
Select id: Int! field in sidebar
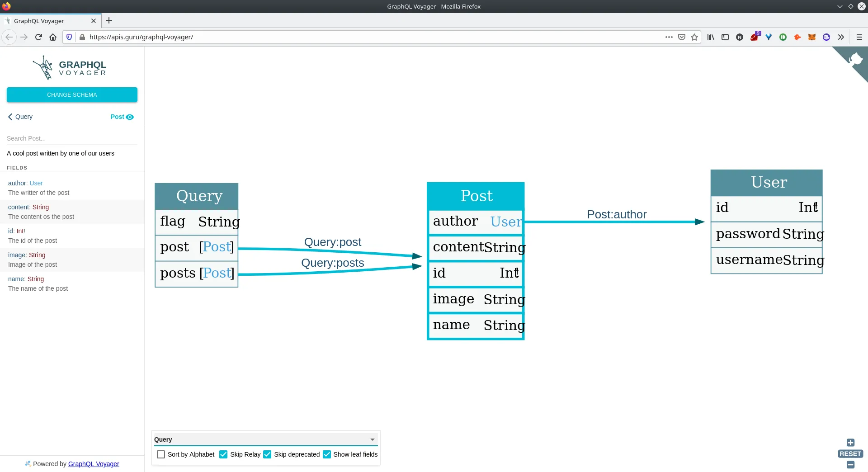click(72, 236)
